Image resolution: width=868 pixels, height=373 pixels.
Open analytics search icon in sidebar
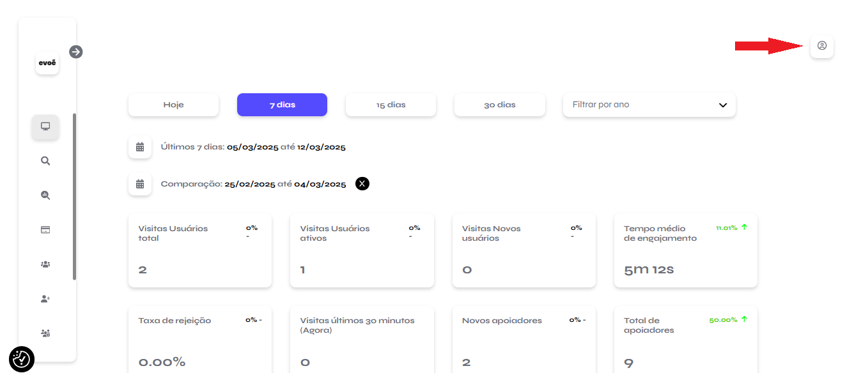click(45, 195)
